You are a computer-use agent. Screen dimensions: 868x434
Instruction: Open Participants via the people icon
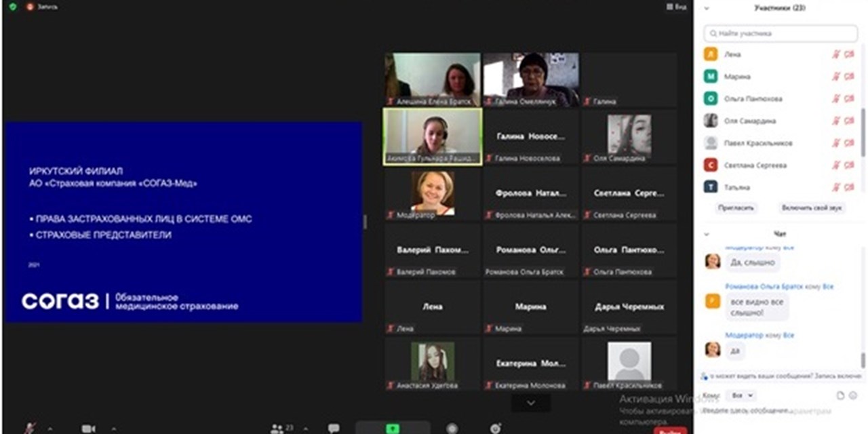click(x=277, y=429)
